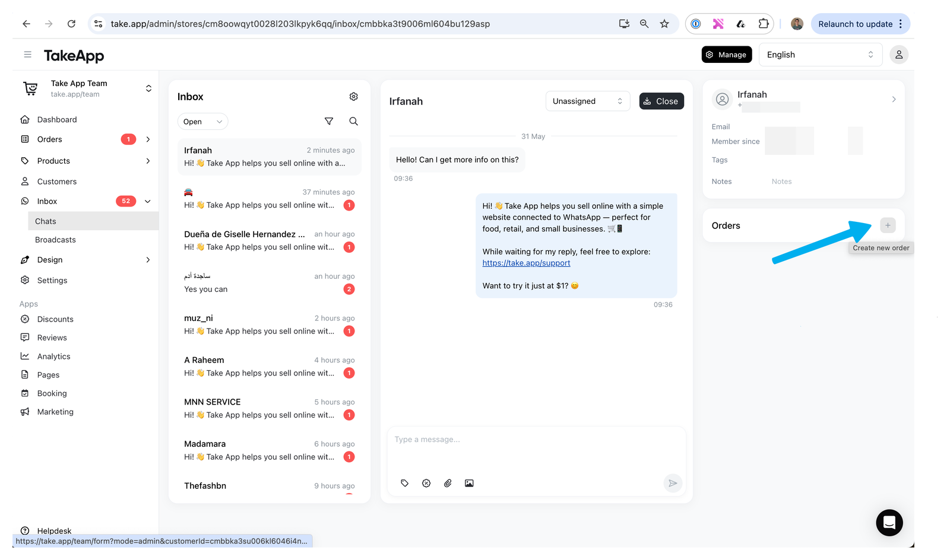The width and height of the screenshot is (950, 560).
Task: Open Settings in the sidebar
Action: pyautogui.click(x=52, y=281)
